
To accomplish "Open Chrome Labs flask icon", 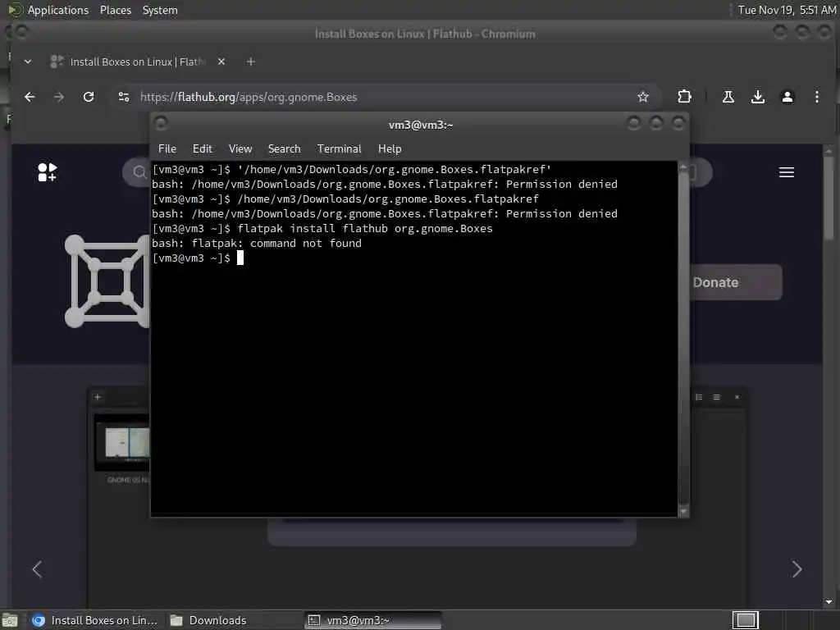I will 728,97.
